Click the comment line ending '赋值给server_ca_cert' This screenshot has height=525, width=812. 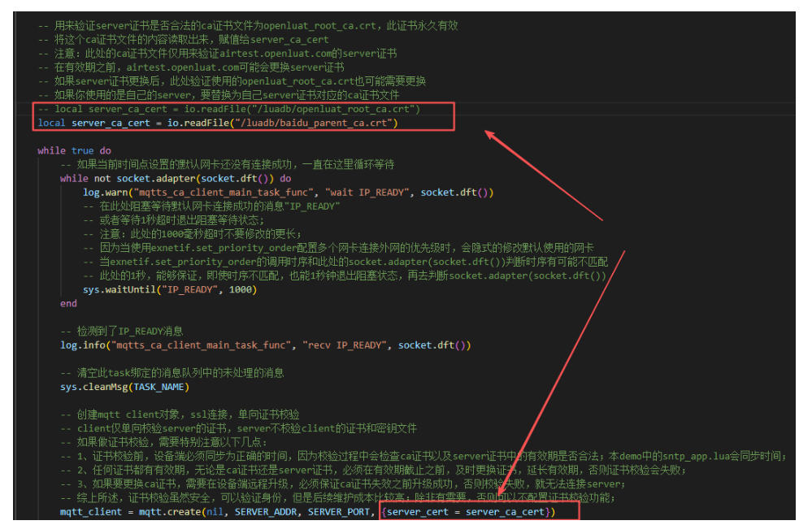[183, 39]
